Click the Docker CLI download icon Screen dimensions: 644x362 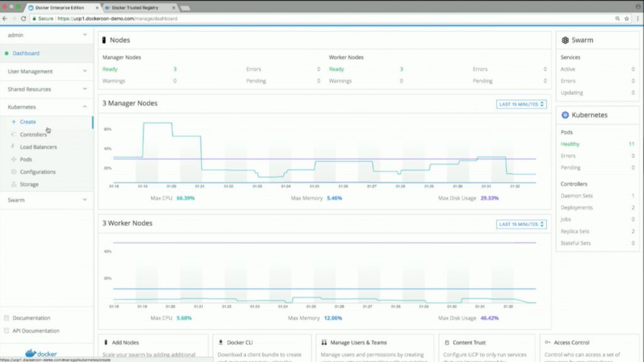[221, 343]
